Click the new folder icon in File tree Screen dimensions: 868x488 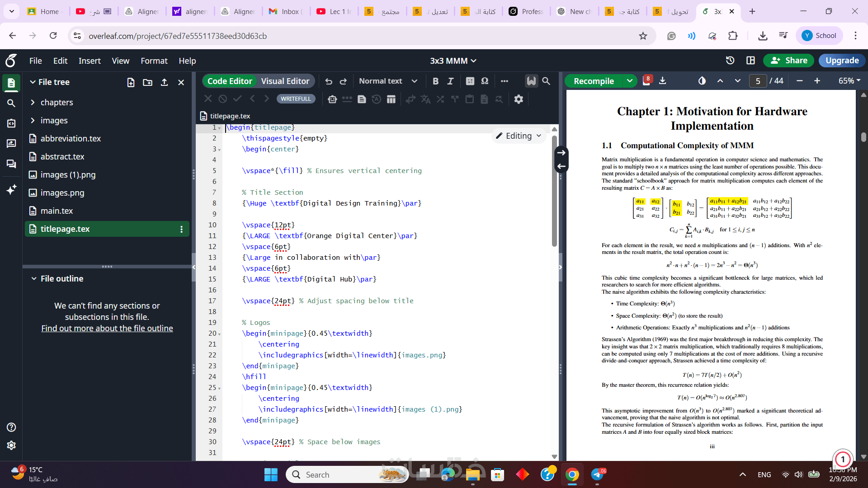click(147, 82)
